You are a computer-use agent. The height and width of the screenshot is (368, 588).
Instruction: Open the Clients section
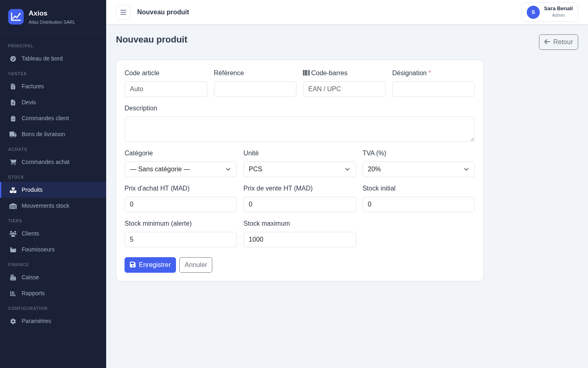(x=53, y=233)
